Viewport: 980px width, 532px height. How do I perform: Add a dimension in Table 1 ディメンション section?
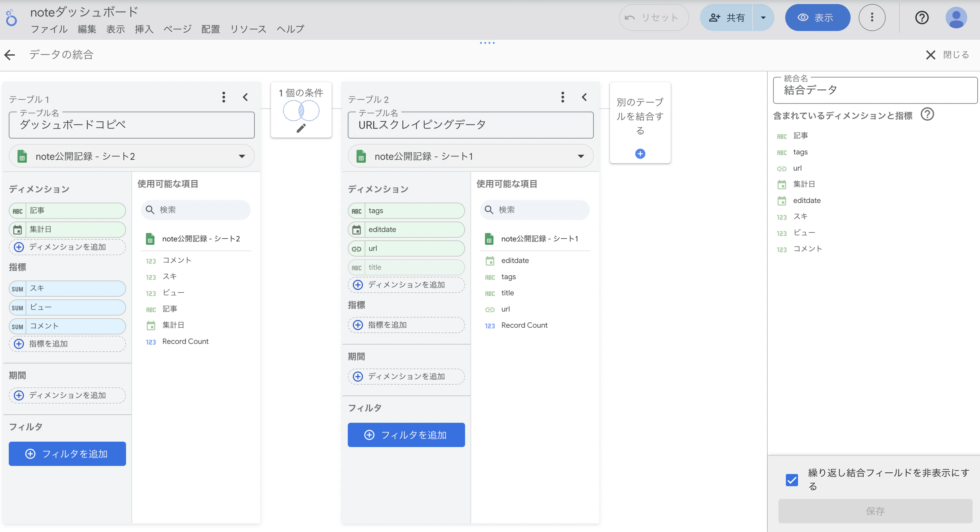point(67,247)
